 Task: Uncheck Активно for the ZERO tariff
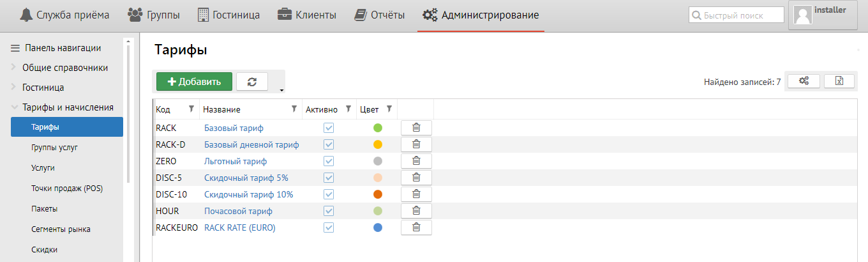[x=329, y=161]
